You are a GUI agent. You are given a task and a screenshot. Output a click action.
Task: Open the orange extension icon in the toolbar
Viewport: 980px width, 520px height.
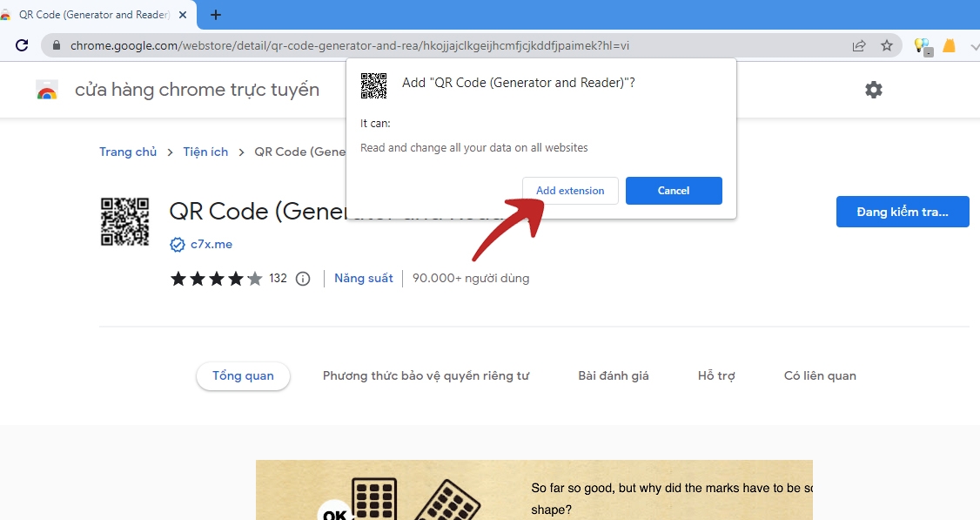click(x=950, y=45)
